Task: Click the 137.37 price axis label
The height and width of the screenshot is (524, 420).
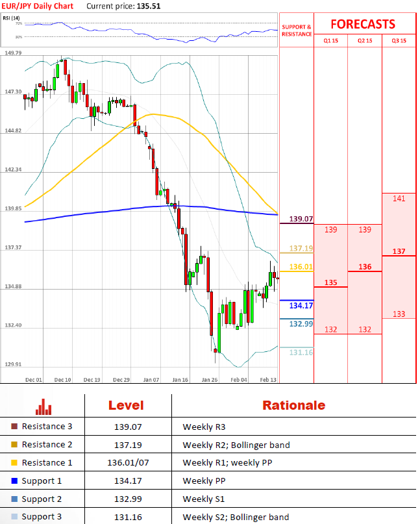Action: (x=13, y=247)
